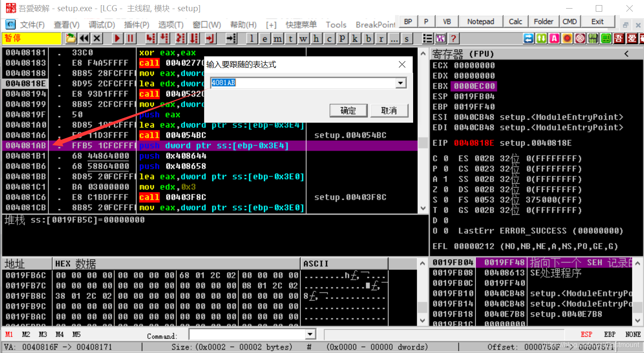Open patches window 'P' button
644x353 pixels.
pyautogui.click(x=342, y=39)
